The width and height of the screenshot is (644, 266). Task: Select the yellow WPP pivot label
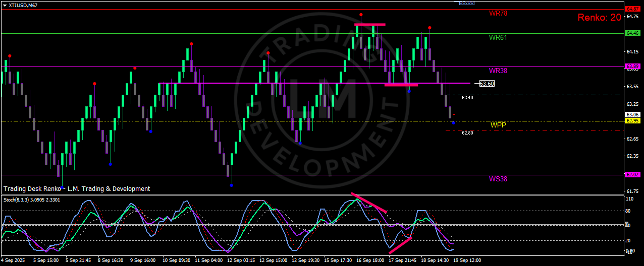(497, 124)
